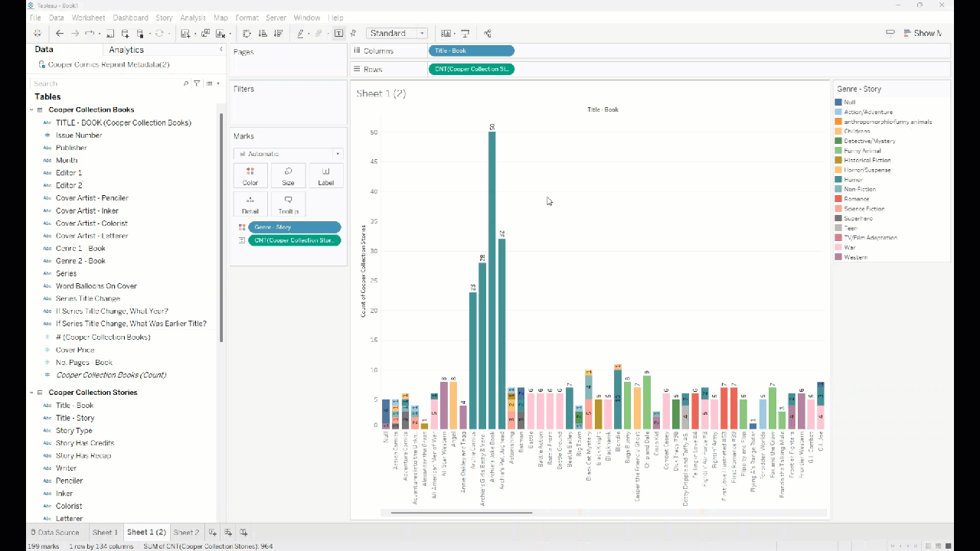Toggle Show Mark Labels toolbar button
The width and height of the screenshot is (980, 551).
coord(338,34)
